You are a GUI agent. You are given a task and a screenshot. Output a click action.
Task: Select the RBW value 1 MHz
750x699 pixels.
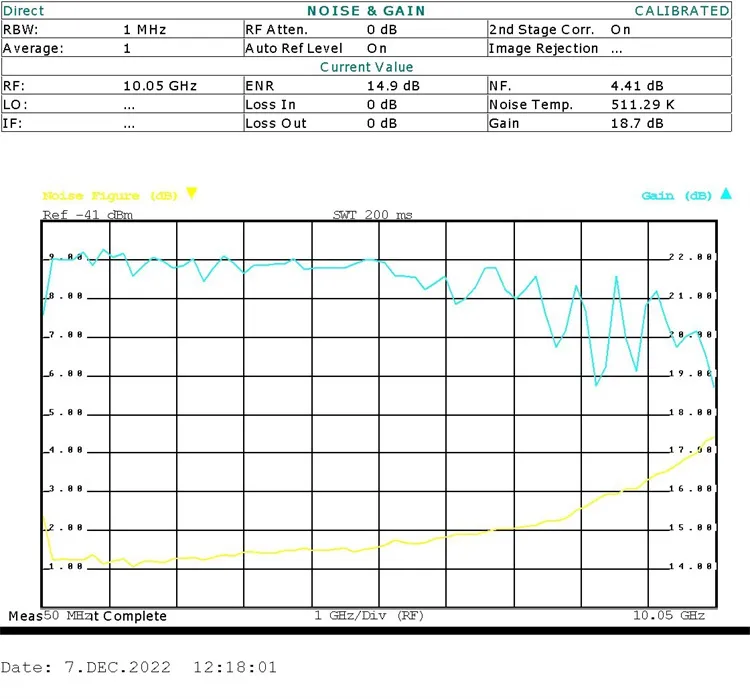(144, 30)
